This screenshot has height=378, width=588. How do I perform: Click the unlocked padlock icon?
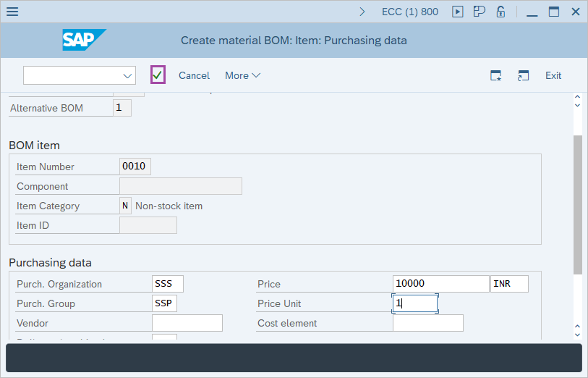500,12
